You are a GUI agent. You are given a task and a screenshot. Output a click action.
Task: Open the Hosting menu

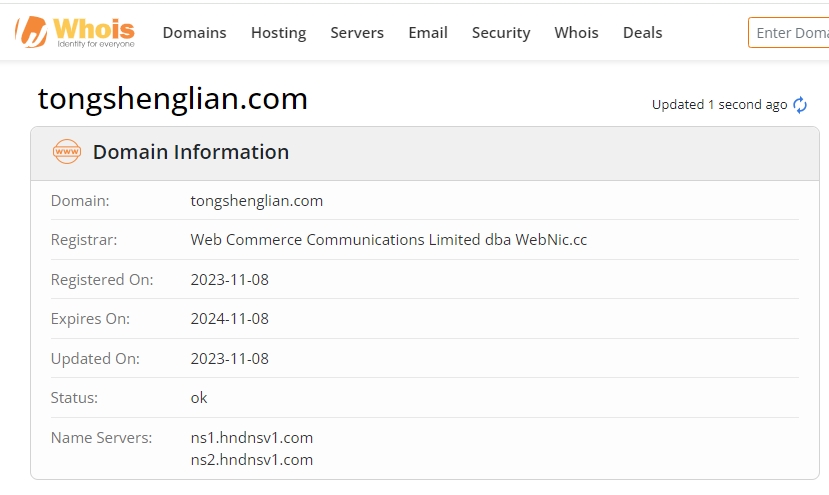click(278, 33)
